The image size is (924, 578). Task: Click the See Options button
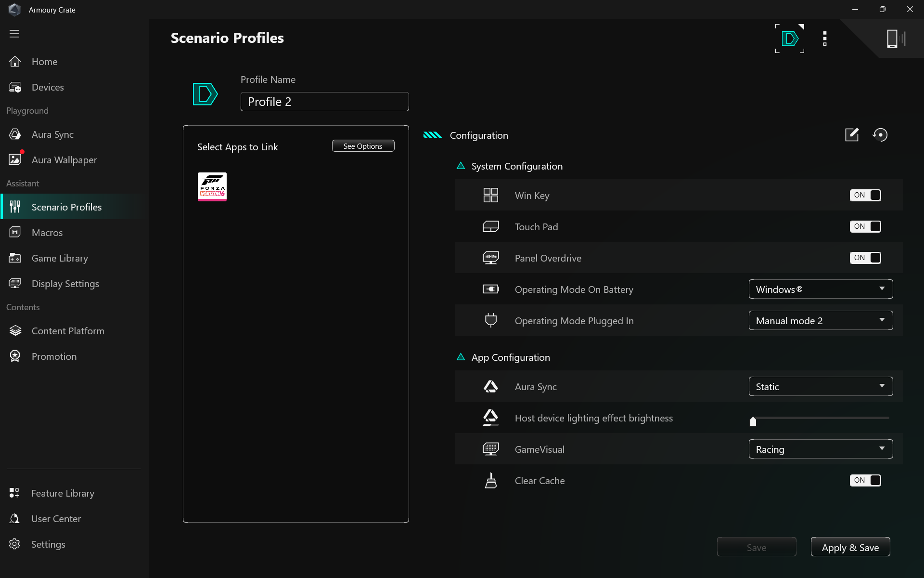pyautogui.click(x=363, y=146)
